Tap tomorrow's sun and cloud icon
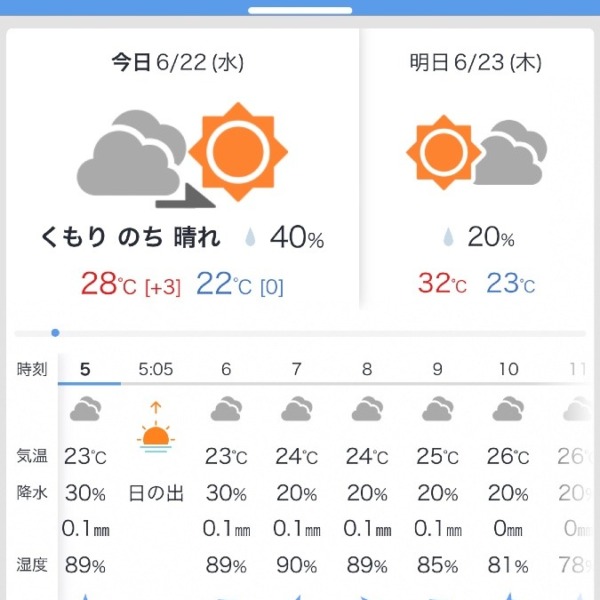This screenshot has width=600, height=600. click(x=476, y=152)
